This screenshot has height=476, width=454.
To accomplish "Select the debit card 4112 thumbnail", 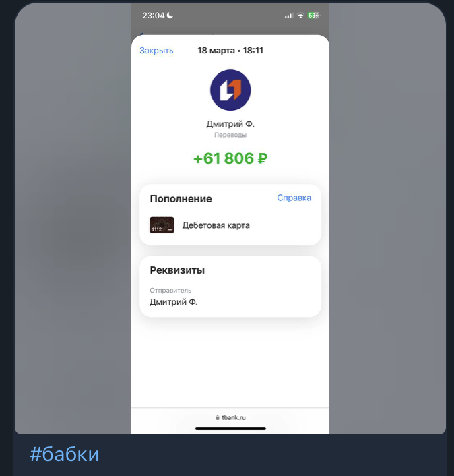I will tap(162, 225).
